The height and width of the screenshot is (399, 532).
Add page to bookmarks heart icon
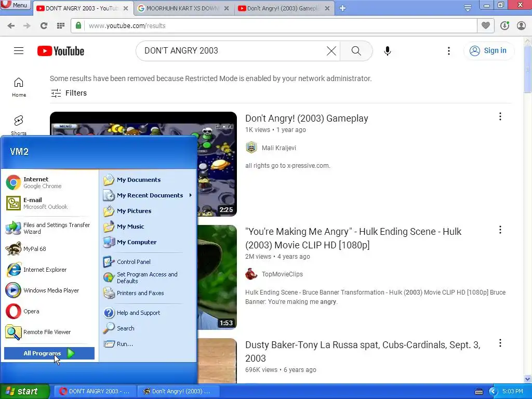(x=486, y=25)
